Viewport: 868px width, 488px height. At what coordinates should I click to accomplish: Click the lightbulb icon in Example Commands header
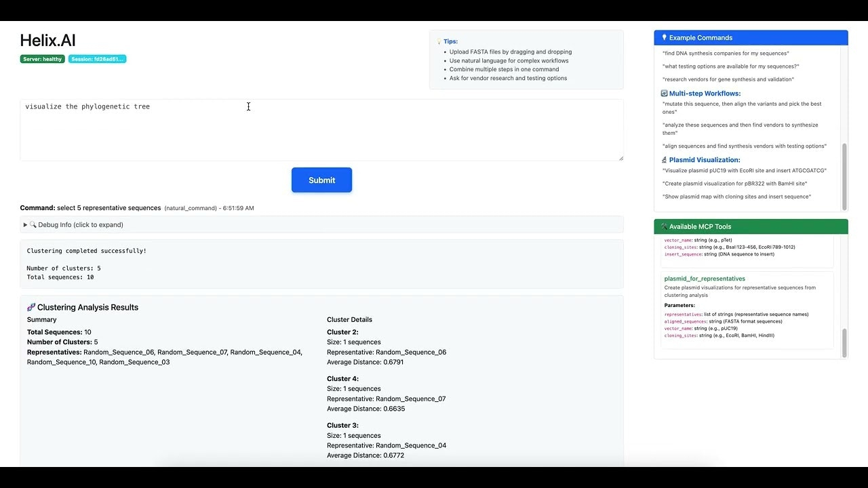click(664, 38)
